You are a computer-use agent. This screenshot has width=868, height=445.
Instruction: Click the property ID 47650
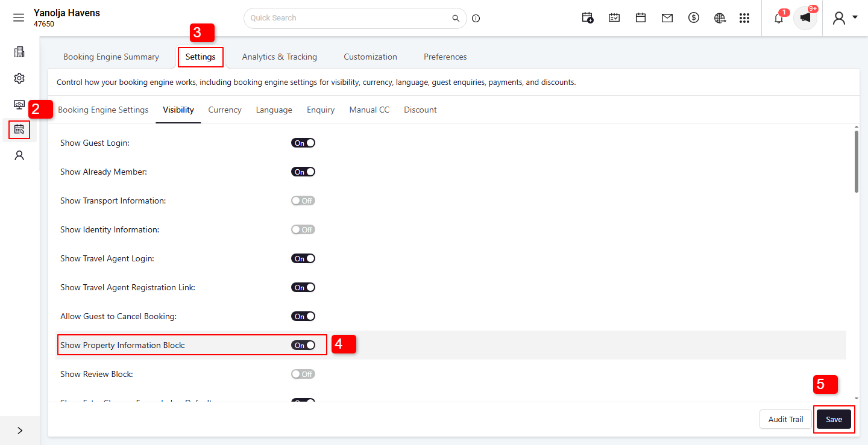pyautogui.click(x=44, y=24)
